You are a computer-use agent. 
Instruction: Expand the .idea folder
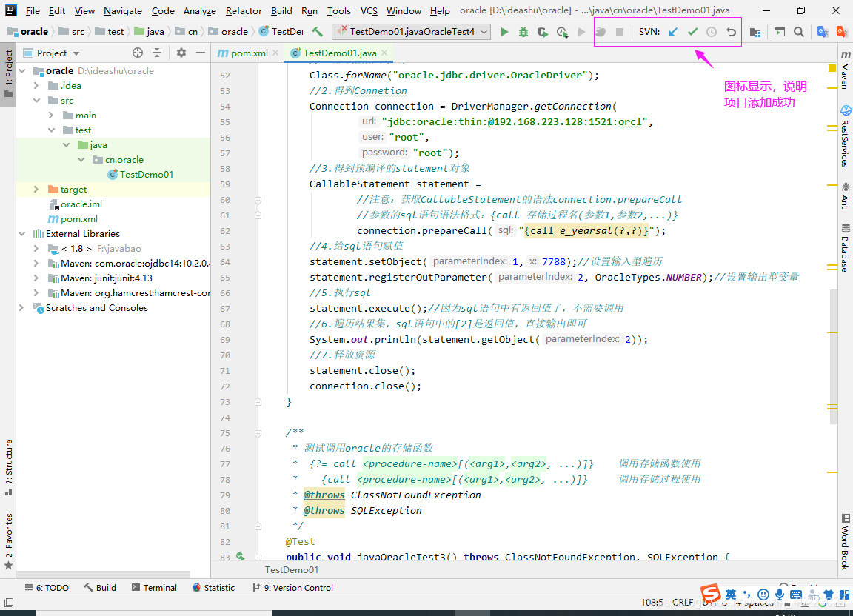(36, 85)
